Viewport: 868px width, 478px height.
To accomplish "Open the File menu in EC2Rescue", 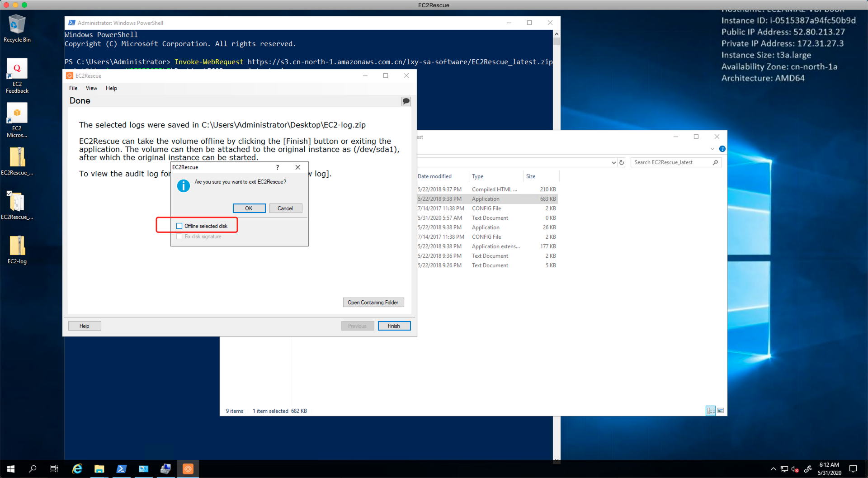I will (73, 88).
